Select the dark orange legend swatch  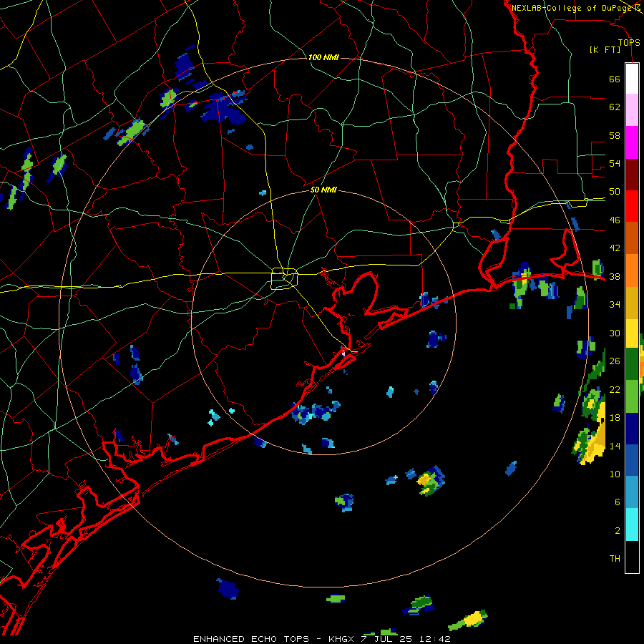632,238
